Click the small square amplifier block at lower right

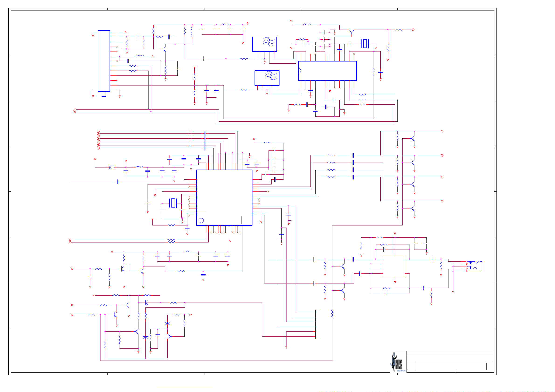pos(394,266)
